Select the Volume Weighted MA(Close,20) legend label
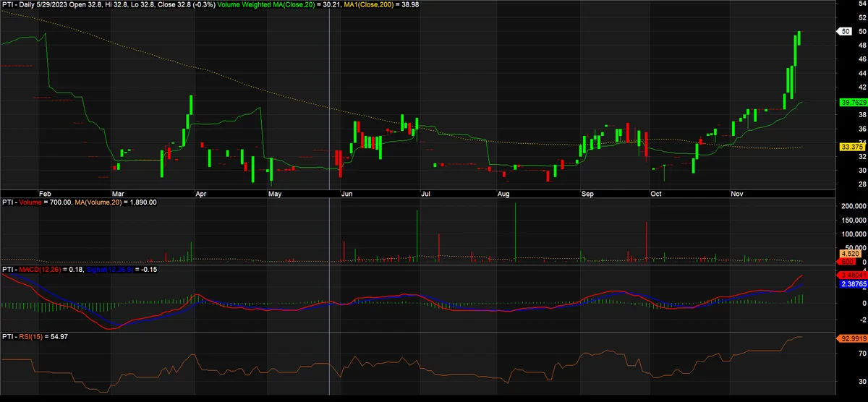This screenshot has height=402, width=868. pyautogui.click(x=270, y=4)
